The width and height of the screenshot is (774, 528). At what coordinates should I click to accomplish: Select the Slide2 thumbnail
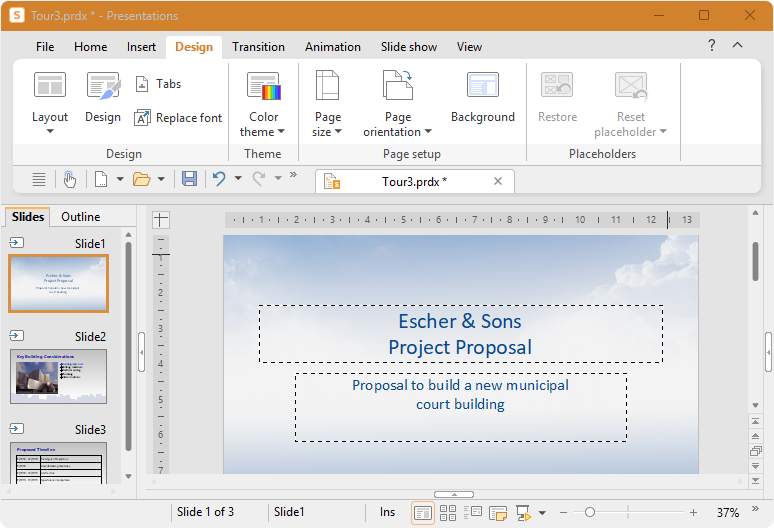58,377
